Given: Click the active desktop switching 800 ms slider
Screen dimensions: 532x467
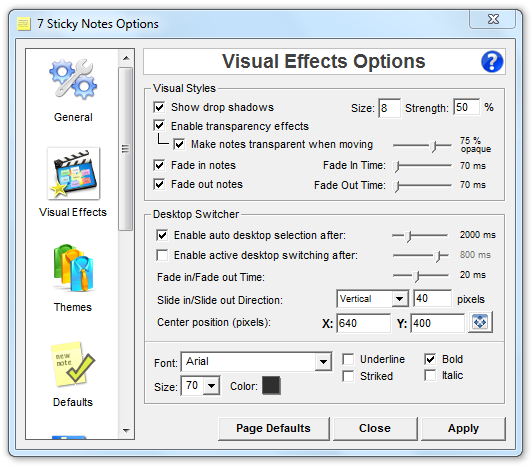Looking at the screenshot, I should 421,256.
